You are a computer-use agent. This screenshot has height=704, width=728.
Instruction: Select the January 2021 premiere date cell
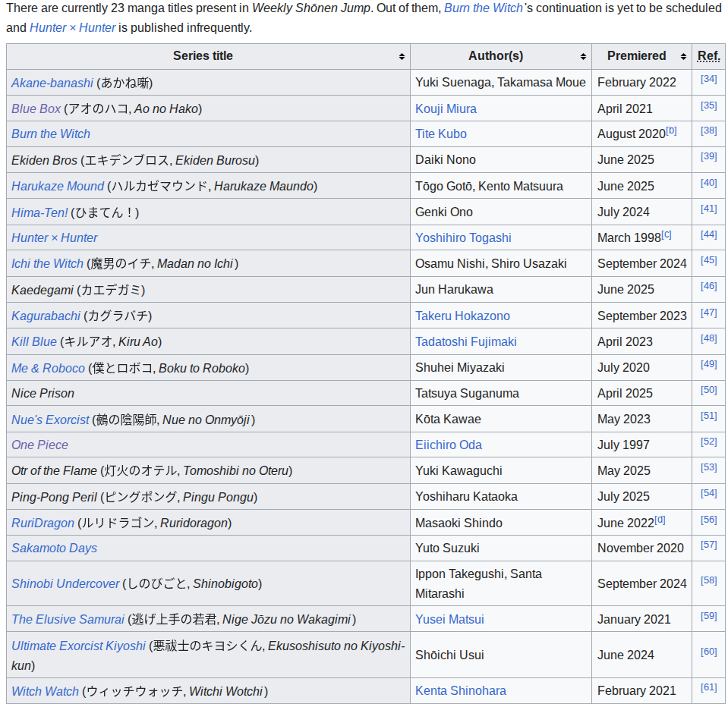coord(641,620)
